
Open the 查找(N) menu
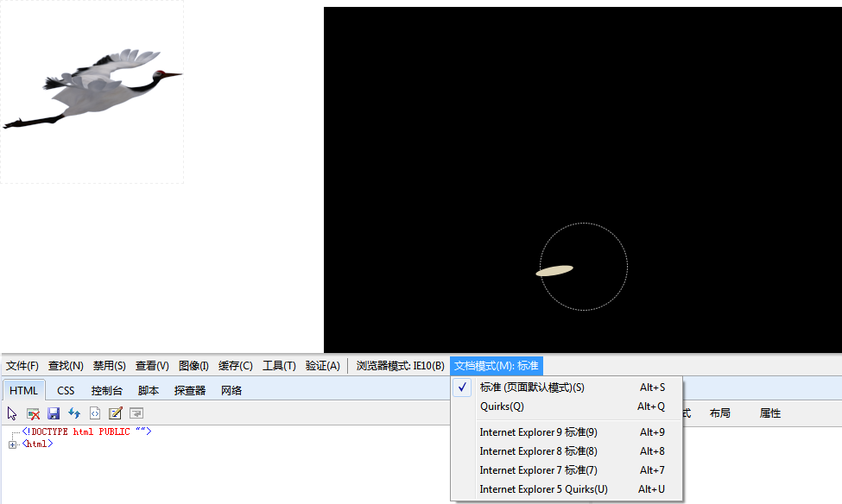tap(66, 366)
